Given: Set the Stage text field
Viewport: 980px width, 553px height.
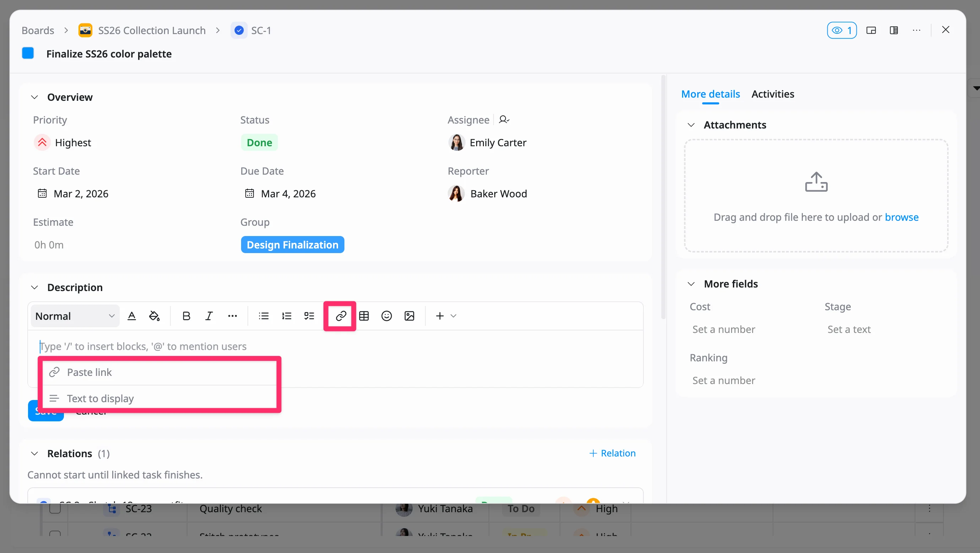Looking at the screenshot, I should click(849, 329).
